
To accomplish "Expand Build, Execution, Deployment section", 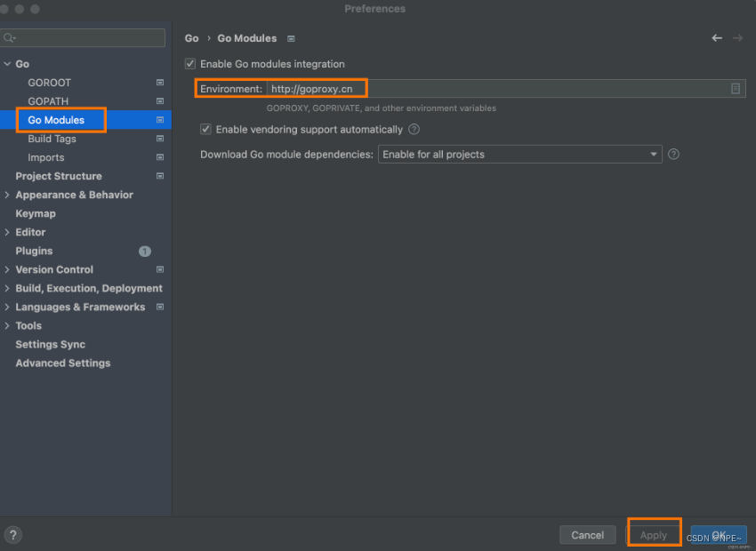I will tap(8, 288).
